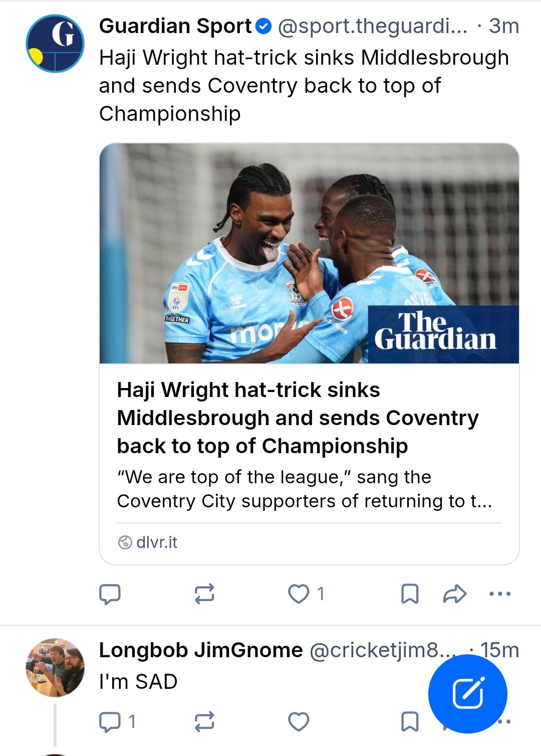Open Longbob JimGnome's avatar
The height and width of the screenshot is (756, 541).
[x=55, y=667]
